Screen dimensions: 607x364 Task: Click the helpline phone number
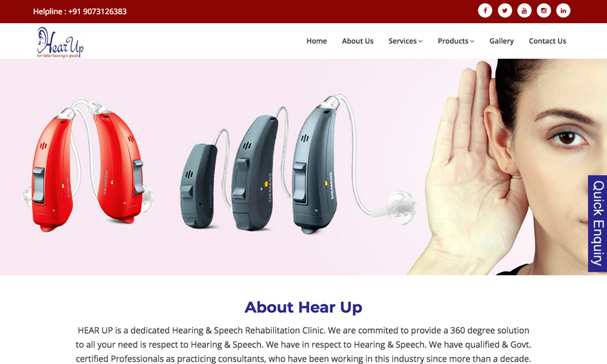[x=97, y=12]
